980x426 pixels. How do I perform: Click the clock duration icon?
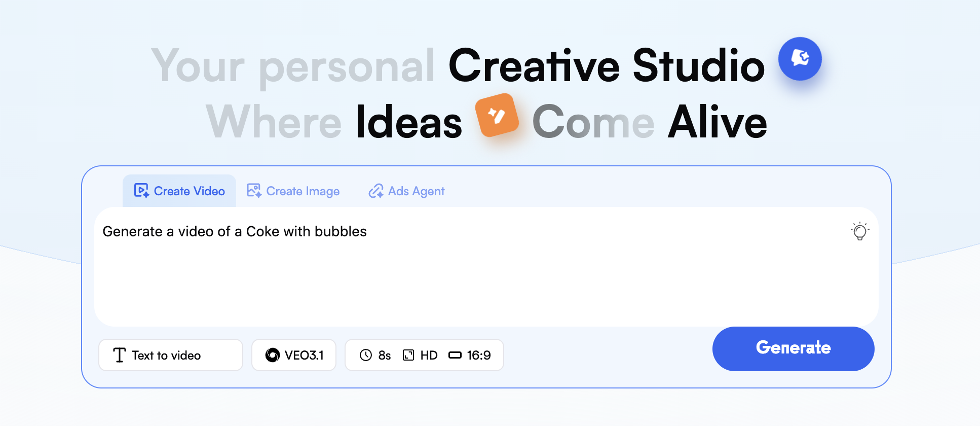pyautogui.click(x=366, y=355)
